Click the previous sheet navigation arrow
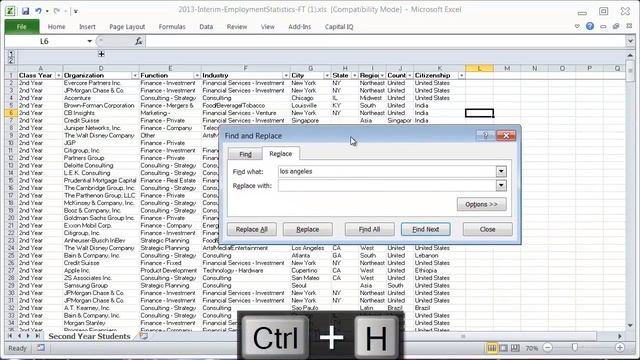The width and height of the screenshot is (640, 360). tap(19, 336)
